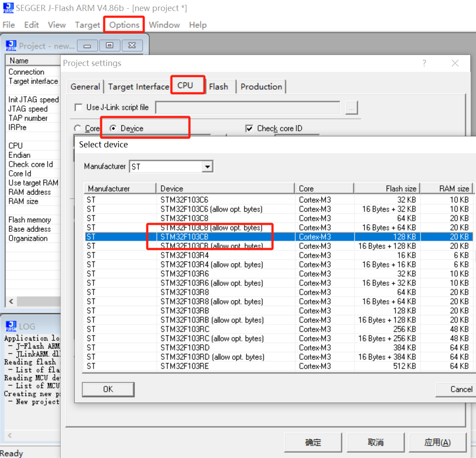Sort by Core column header

coord(324,188)
